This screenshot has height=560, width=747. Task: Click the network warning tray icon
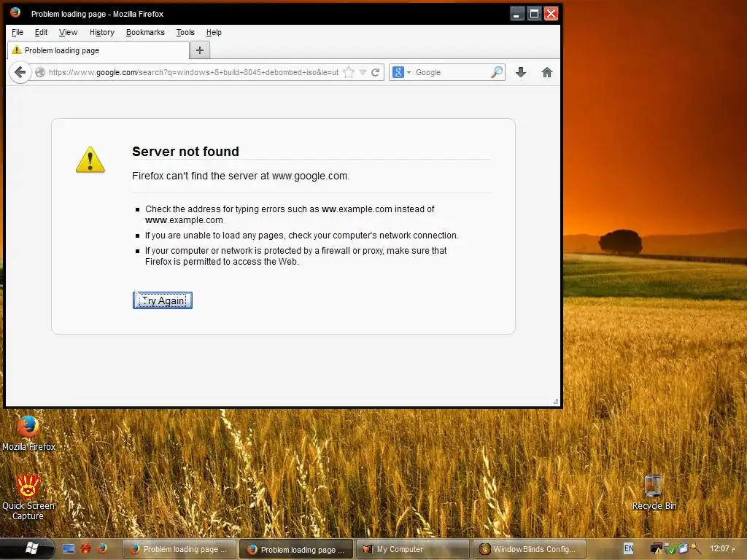[657, 549]
